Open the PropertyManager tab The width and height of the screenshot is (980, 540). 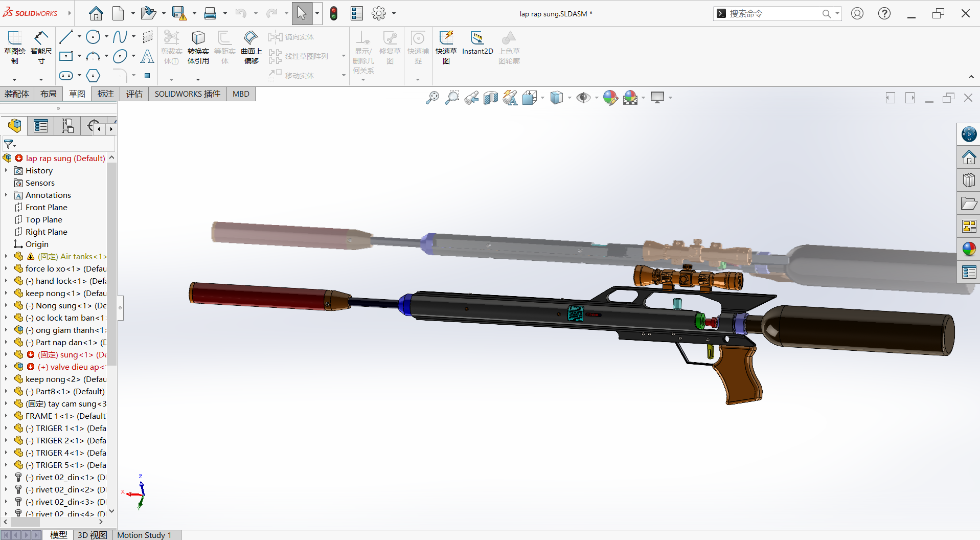pos(41,126)
